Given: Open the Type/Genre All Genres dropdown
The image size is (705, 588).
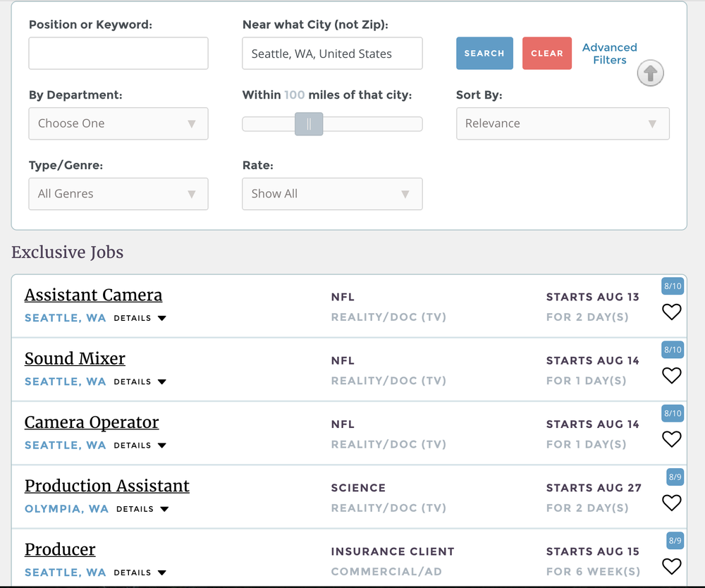Looking at the screenshot, I should tap(118, 194).
